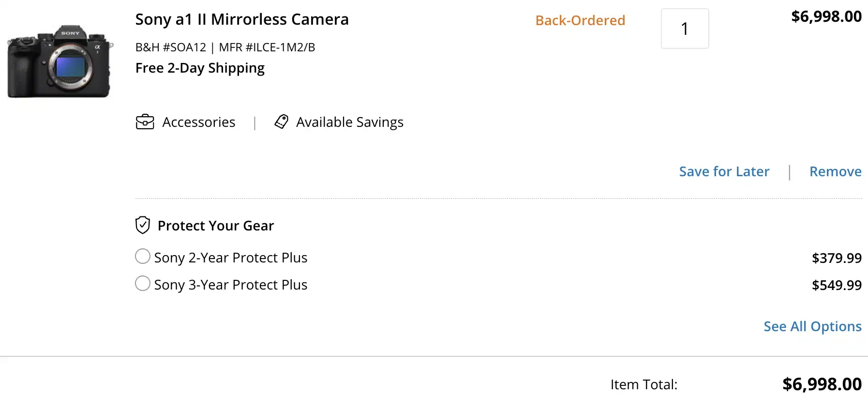Click the Available Savings text label
The height and width of the screenshot is (397, 868).
pyautogui.click(x=349, y=122)
